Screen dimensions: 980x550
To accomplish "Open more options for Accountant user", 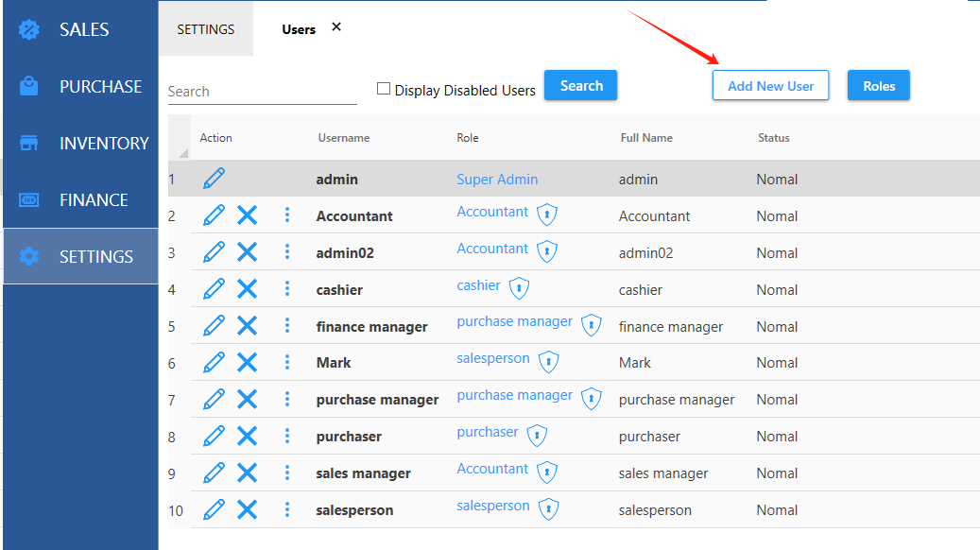I will click(x=287, y=215).
